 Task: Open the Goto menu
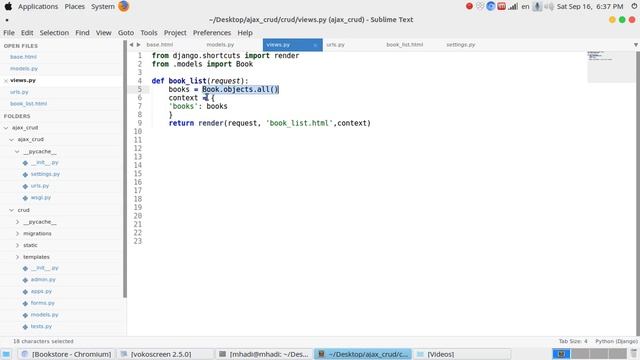point(126,33)
